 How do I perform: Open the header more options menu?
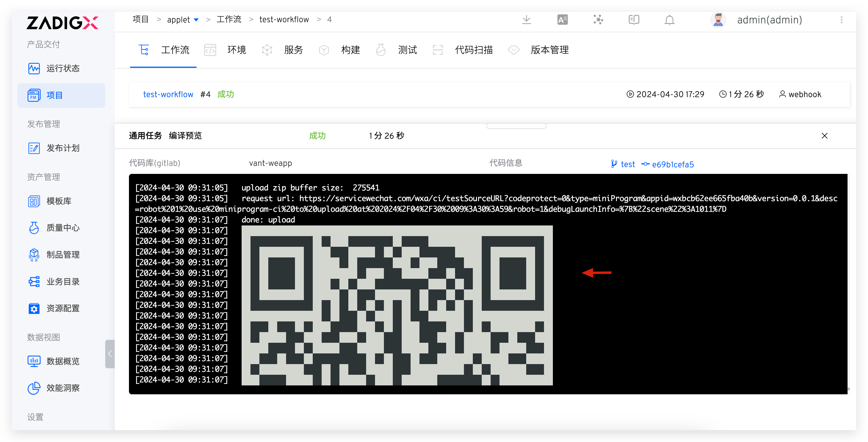pyautogui.click(x=841, y=20)
